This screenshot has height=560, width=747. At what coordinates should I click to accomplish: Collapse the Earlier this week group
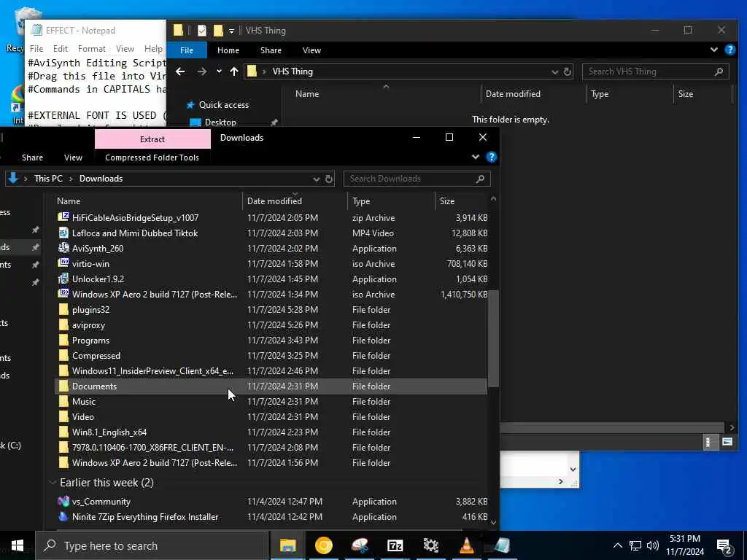[53, 483]
